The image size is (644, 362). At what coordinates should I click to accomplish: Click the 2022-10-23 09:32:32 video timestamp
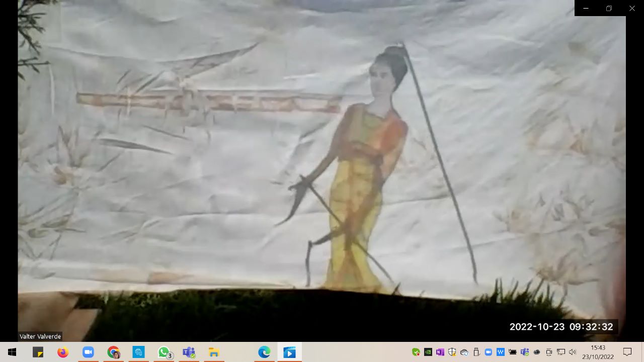pyautogui.click(x=561, y=327)
